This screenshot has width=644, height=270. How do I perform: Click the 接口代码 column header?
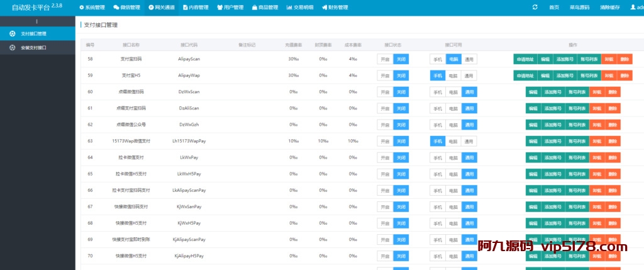[x=189, y=45]
